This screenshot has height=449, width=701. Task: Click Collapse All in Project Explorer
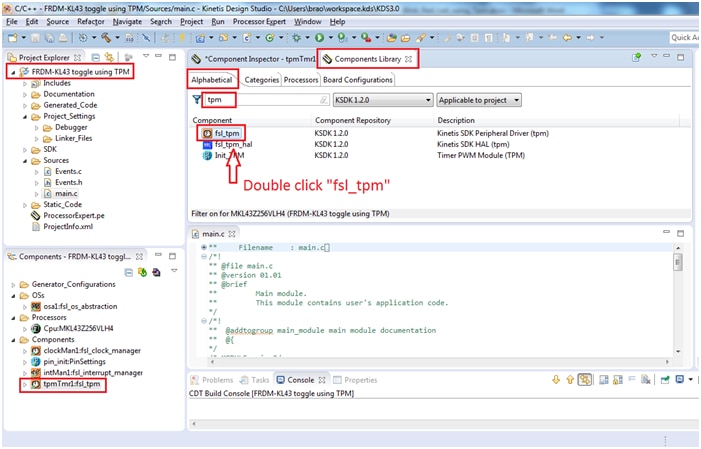pos(96,57)
